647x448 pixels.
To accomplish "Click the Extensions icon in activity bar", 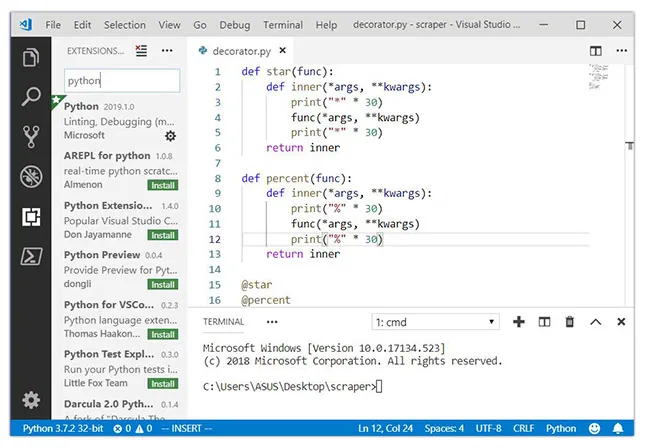I will (31, 217).
